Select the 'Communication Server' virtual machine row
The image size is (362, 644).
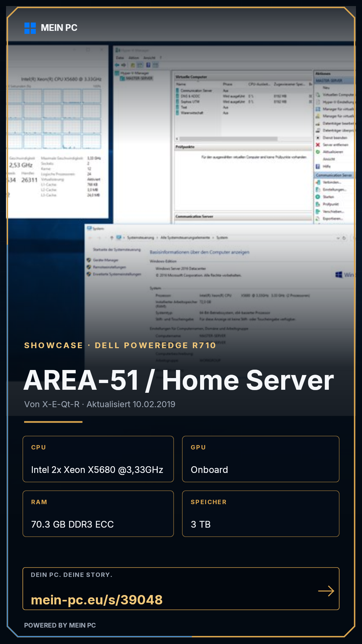coord(244,91)
